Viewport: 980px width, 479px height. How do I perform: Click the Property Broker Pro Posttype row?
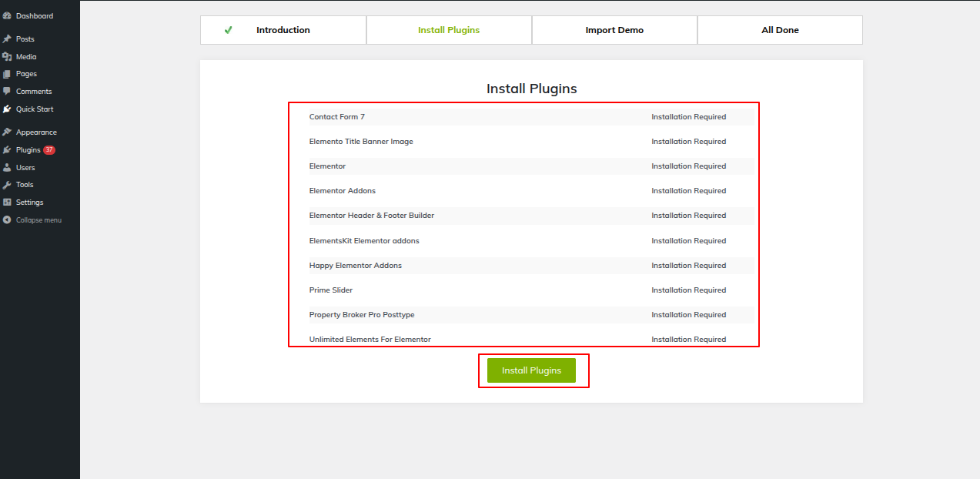pyautogui.click(x=361, y=315)
